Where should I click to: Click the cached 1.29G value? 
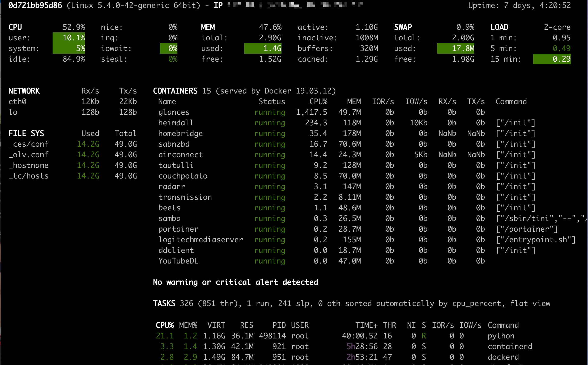pos(367,59)
